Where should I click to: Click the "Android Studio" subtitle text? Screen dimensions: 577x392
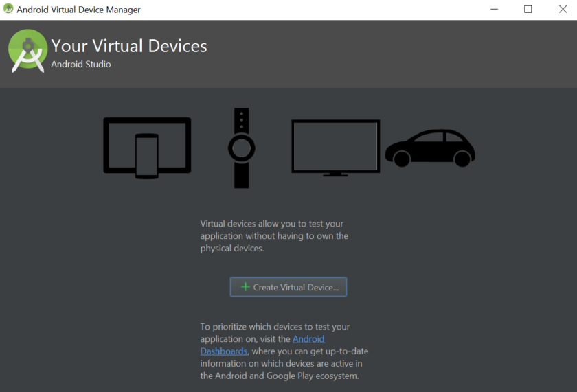[x=81, y=65]
